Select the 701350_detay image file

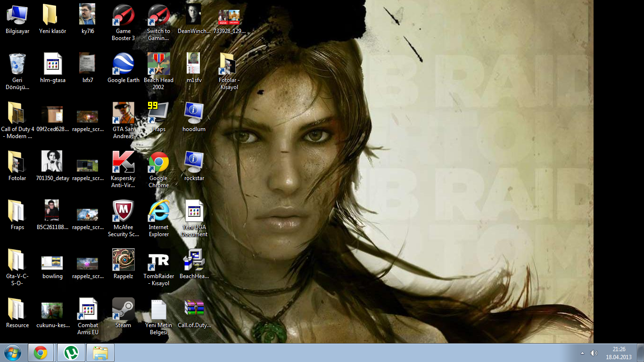pyautogui.click(x=52, y=166)
